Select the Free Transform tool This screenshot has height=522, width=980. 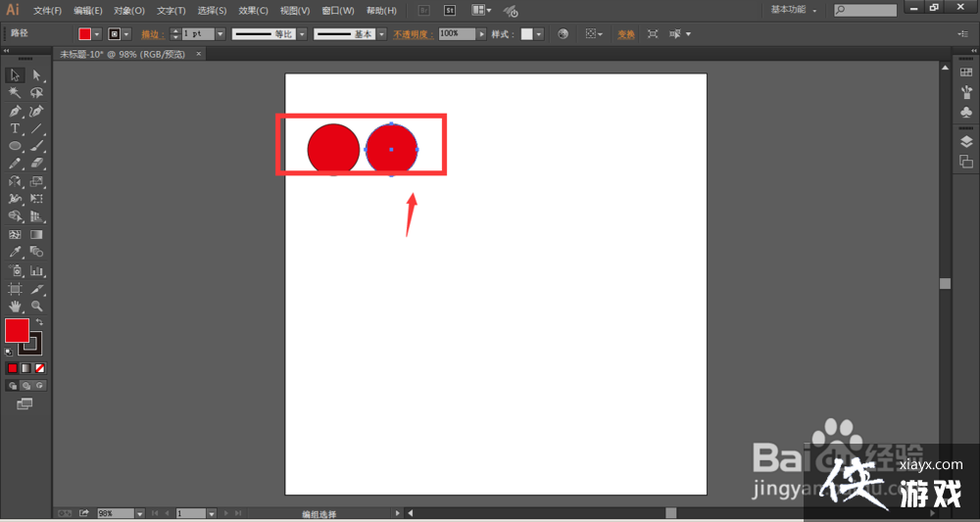(x=37, y=199)
